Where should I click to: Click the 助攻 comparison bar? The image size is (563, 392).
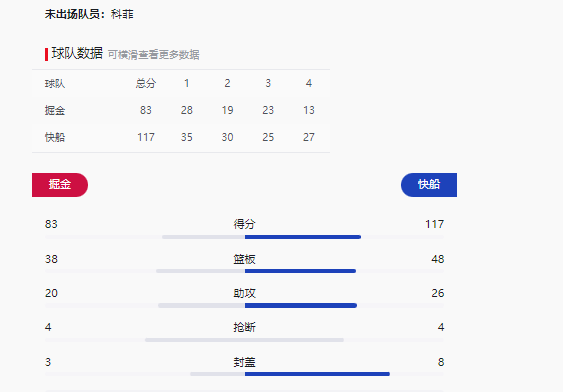(x=245, y=305)
